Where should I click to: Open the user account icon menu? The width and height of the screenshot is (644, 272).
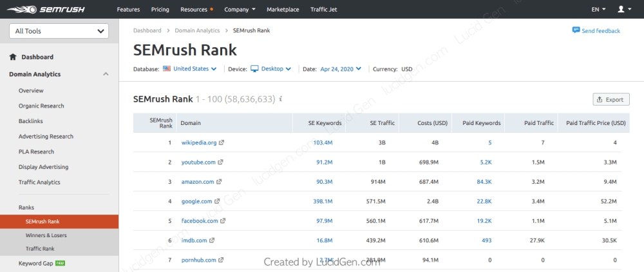coord(624,9)
